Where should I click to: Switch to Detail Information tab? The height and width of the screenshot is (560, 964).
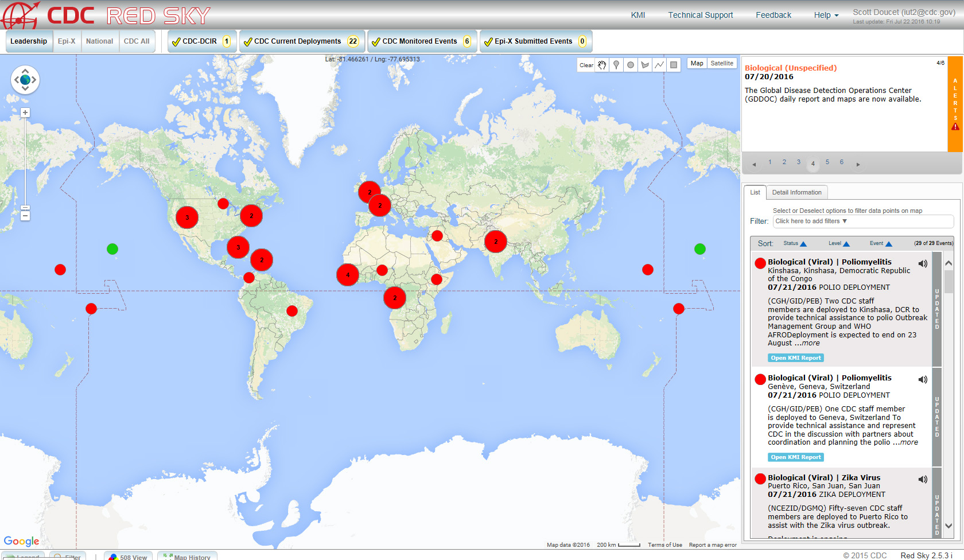coord(796,192)
